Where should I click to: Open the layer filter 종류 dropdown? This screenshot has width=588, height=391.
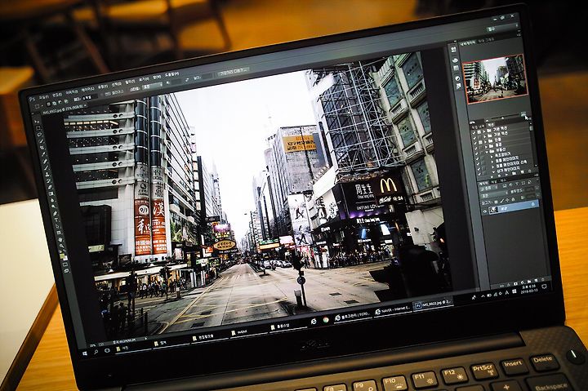coord(489,189)
